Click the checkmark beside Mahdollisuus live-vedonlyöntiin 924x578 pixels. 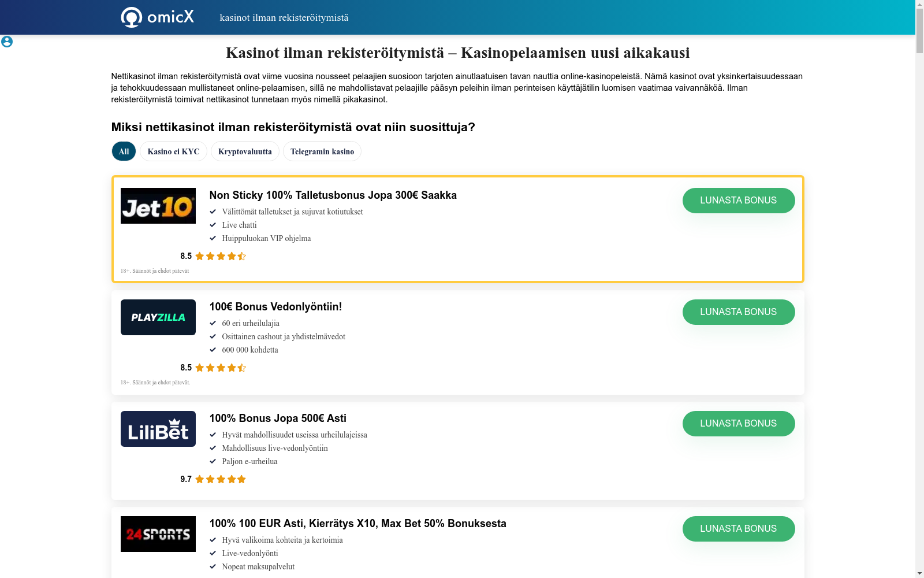[213, 448]
